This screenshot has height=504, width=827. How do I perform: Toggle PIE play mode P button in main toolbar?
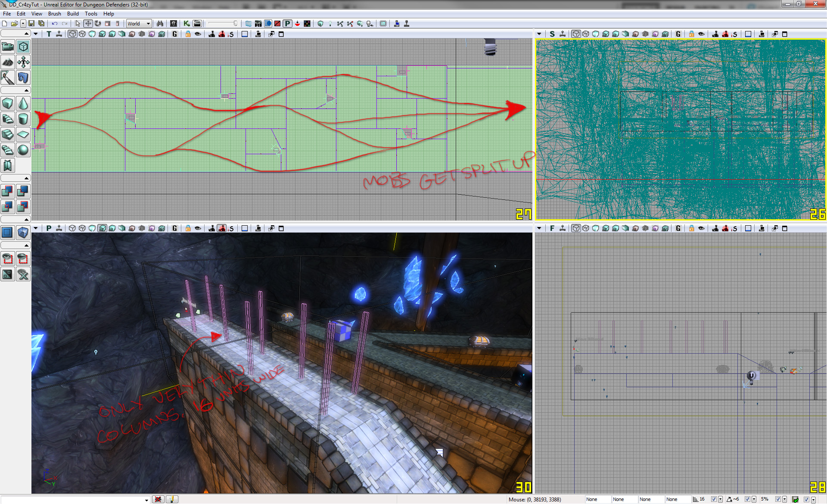(287, 24)
